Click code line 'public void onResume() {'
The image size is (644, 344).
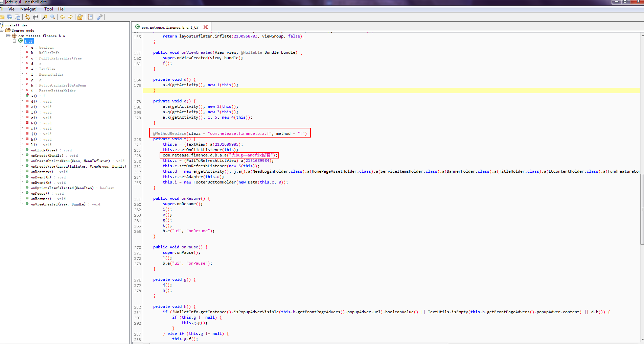181,198
